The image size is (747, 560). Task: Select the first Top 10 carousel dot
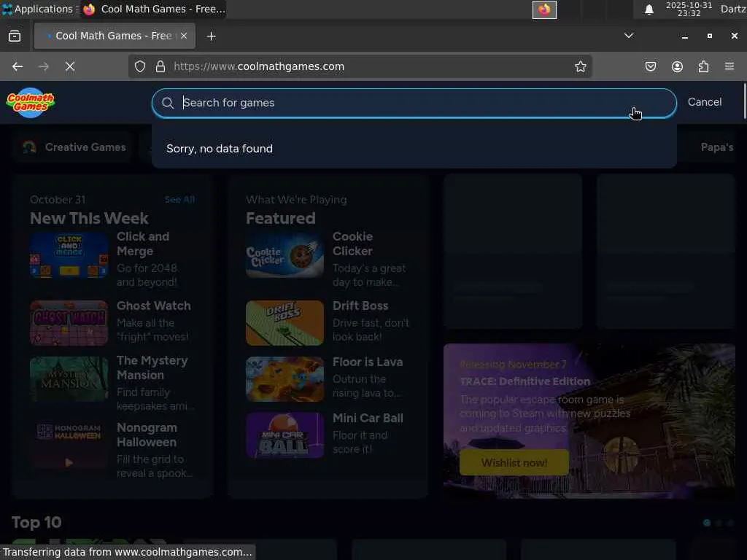click(x=707, y=523)
